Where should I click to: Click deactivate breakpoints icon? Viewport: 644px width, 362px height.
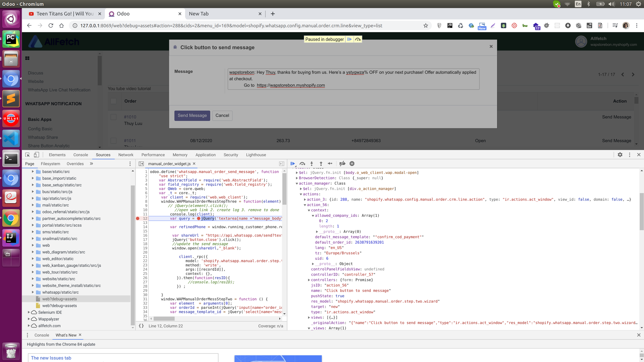click(x=342, y=164)
